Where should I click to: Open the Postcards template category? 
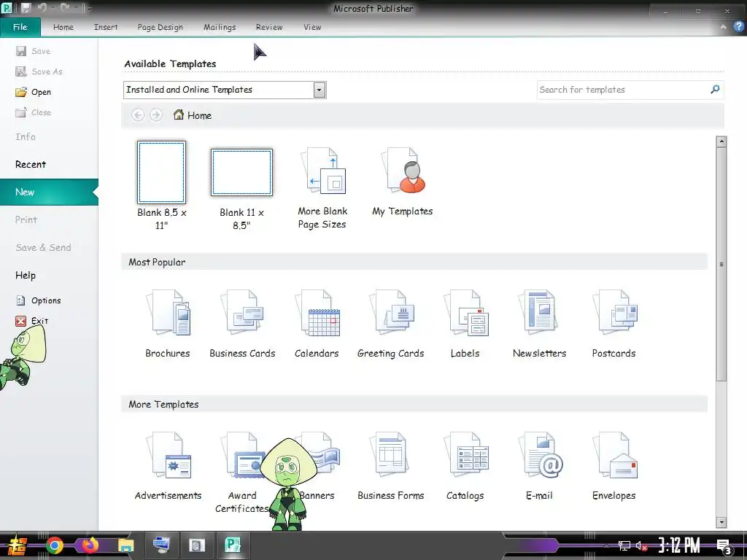point(614,324)
